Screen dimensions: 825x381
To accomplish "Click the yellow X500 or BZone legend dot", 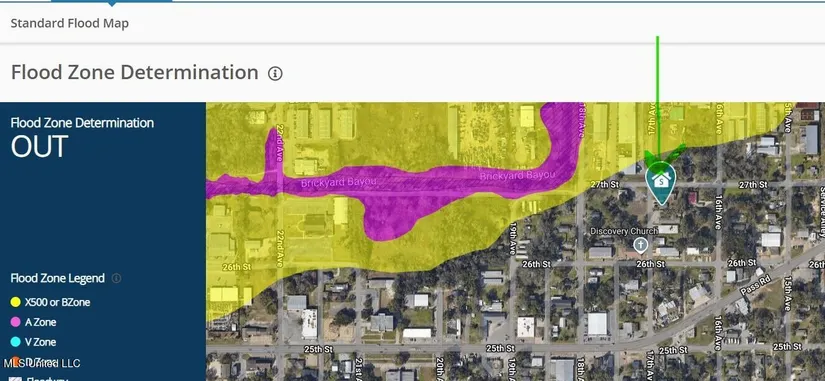I will point(16,302).
